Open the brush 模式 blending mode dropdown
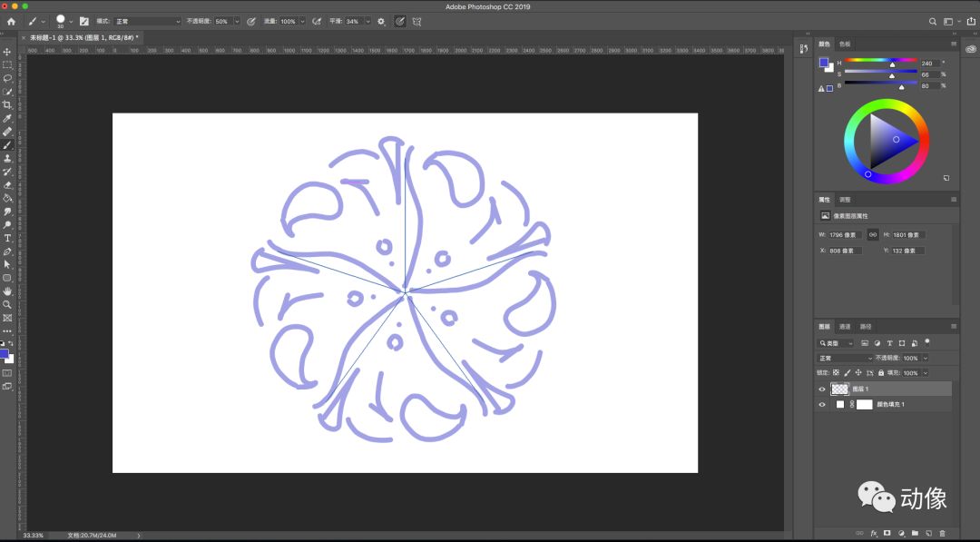Viewport: 980px width, 542px height. [x=148, y=21]
